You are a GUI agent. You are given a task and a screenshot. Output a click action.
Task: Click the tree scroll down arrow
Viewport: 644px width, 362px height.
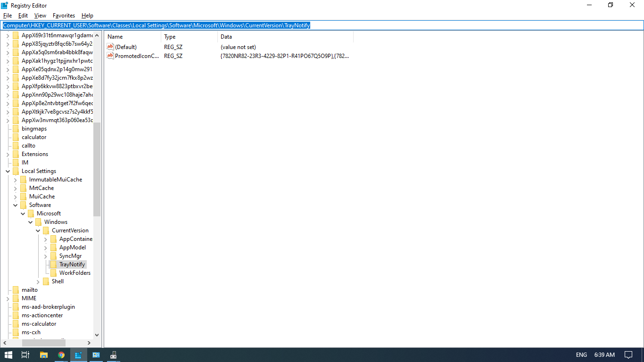coord(97,335)
